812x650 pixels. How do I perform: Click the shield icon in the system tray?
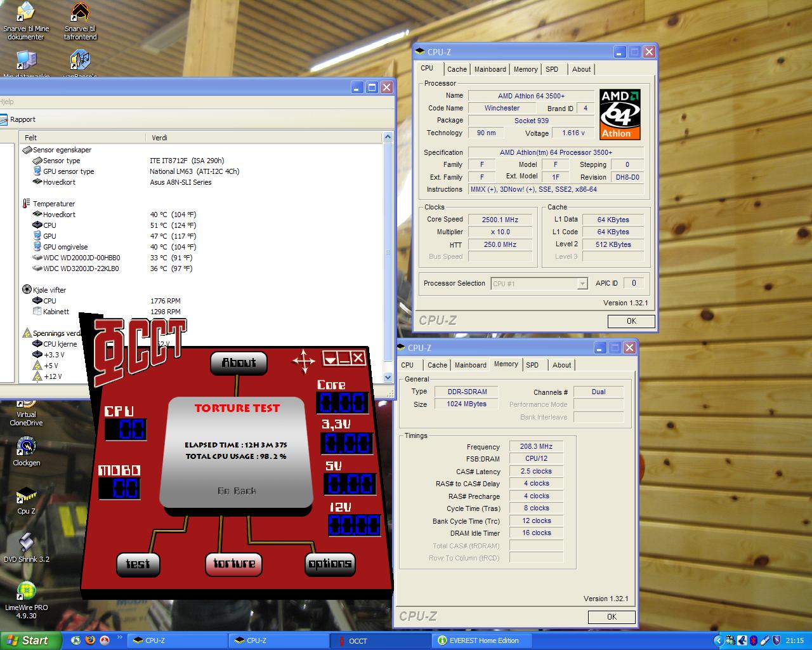coord(777,640)
